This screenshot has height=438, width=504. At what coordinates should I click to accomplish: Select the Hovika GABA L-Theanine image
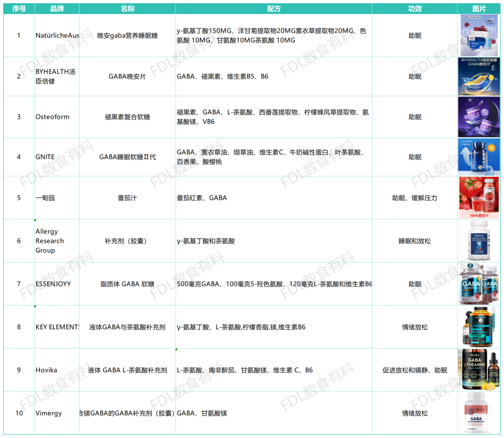479,370
